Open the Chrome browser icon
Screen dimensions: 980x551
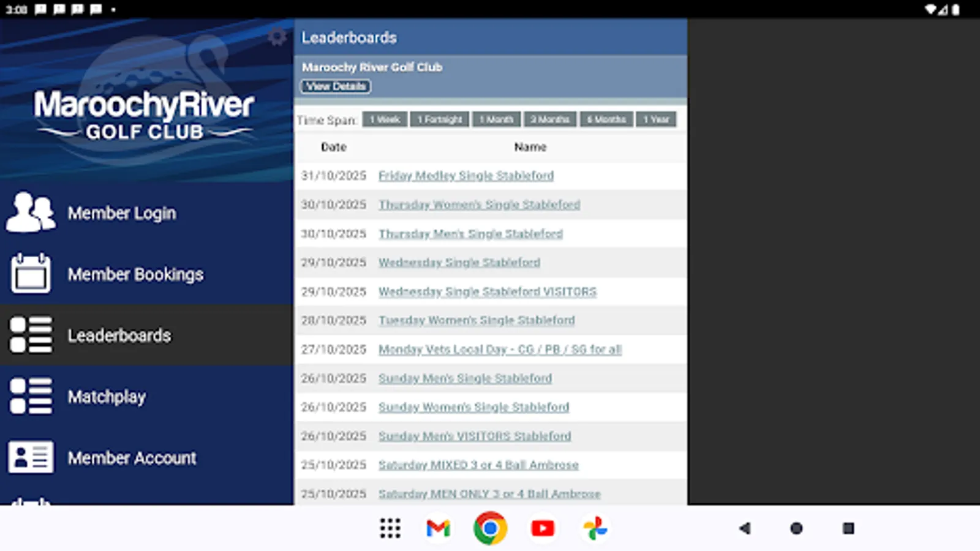[x=489, y=528]
